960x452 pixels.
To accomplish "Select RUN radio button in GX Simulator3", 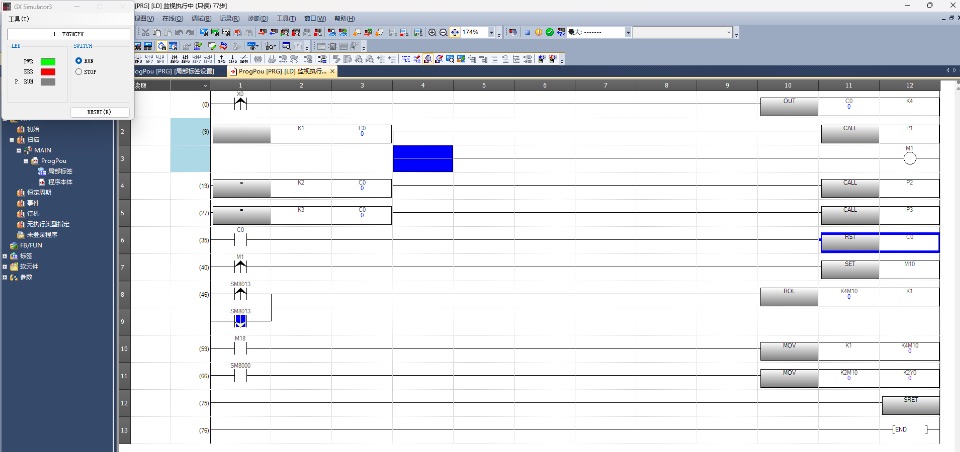I will click(78, 61).
